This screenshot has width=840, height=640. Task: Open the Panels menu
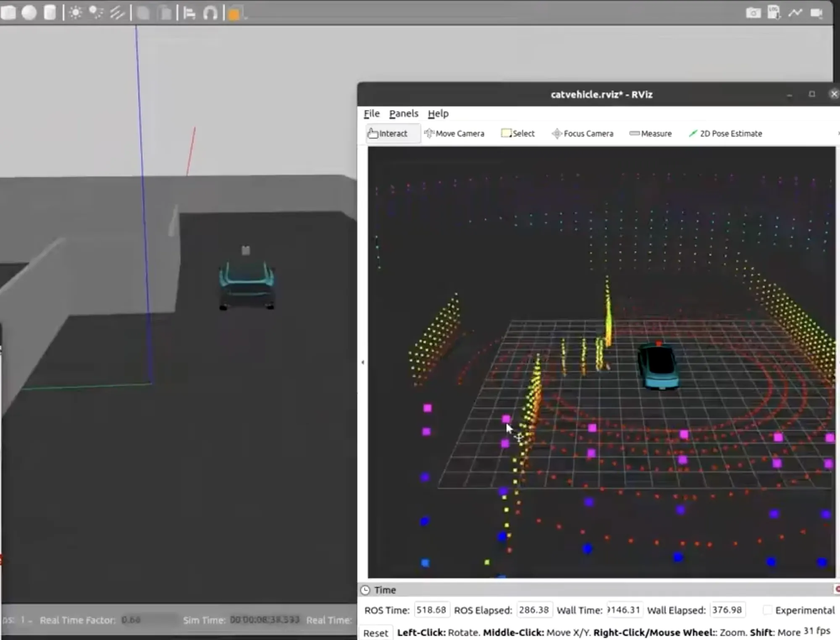(x=403, y=113)
